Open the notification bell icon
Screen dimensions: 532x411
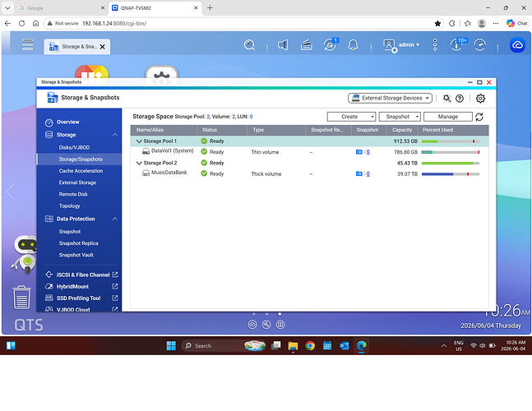coord(353,44)
